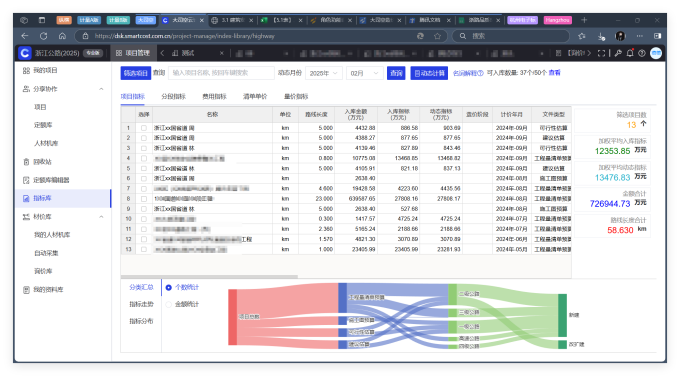The height and width of the screenshot is (376, 680).
Task: Go to browser home page icon
Action: [62, 36]
